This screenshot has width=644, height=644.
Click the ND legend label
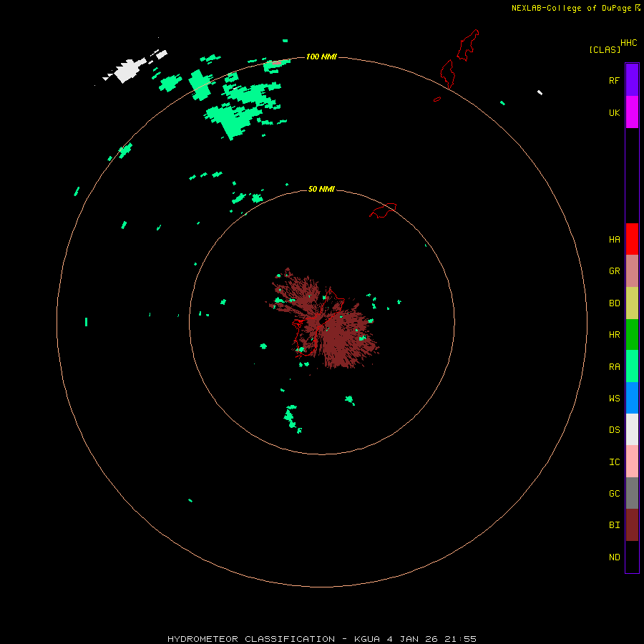[614, 557]
